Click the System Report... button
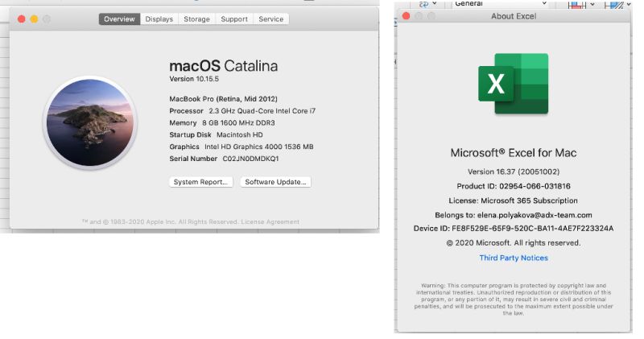This screenshot has height=339, width=644. pos(200,182)
